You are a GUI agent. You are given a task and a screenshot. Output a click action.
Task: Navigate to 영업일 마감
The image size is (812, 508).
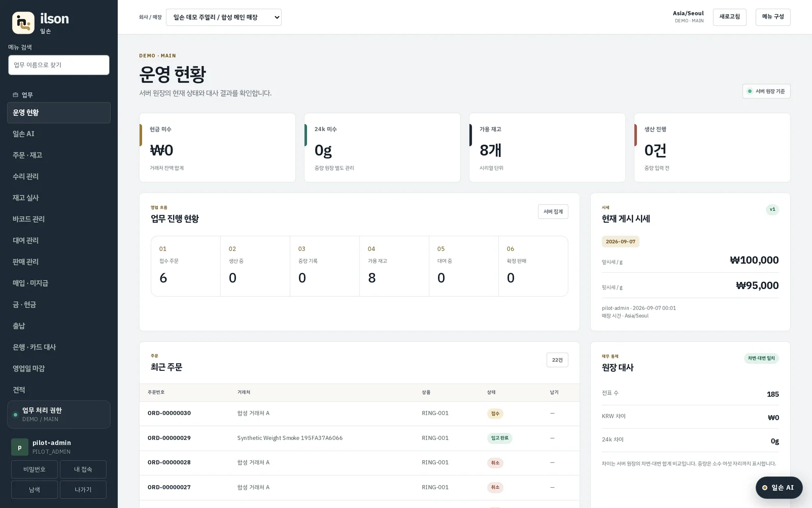59,369
